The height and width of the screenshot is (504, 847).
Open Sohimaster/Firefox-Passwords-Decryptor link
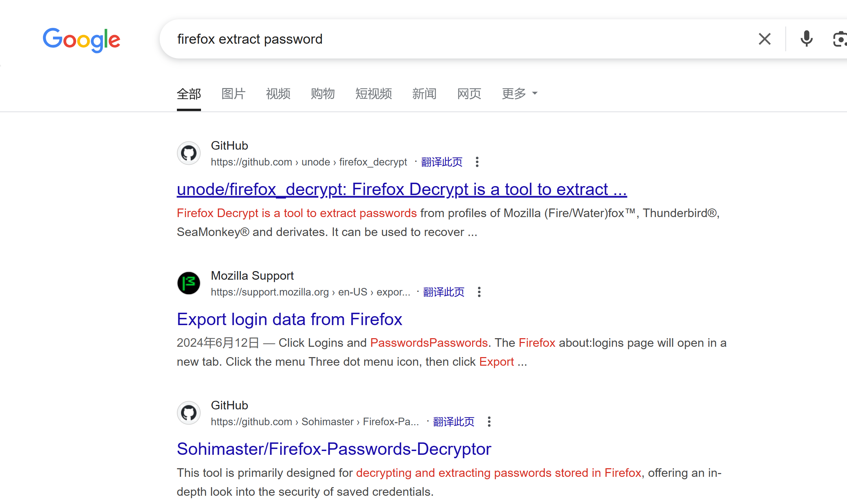(x=334, y=449)
